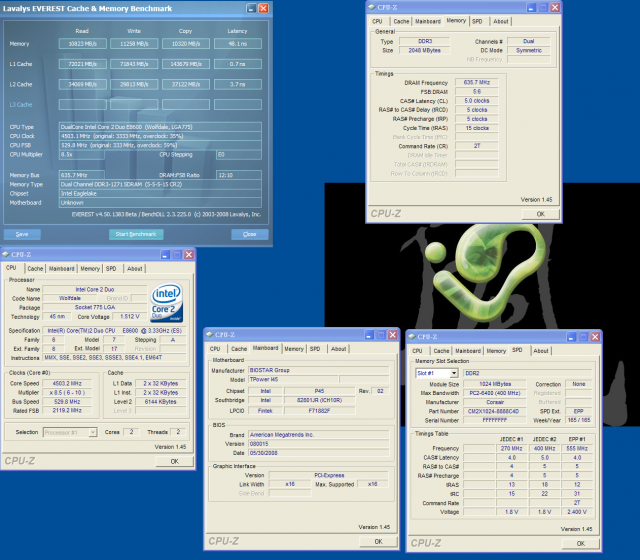Switch to CPU tab in CPU-Z Memory window
This screenshot has height=560, width=640.
(x=377, y=21)
